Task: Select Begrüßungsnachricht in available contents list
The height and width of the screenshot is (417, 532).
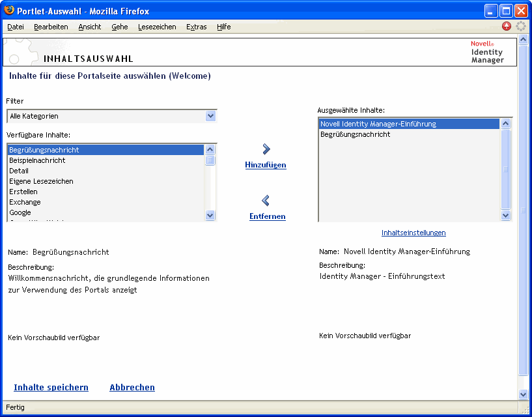Action: (x=106, y=150)
